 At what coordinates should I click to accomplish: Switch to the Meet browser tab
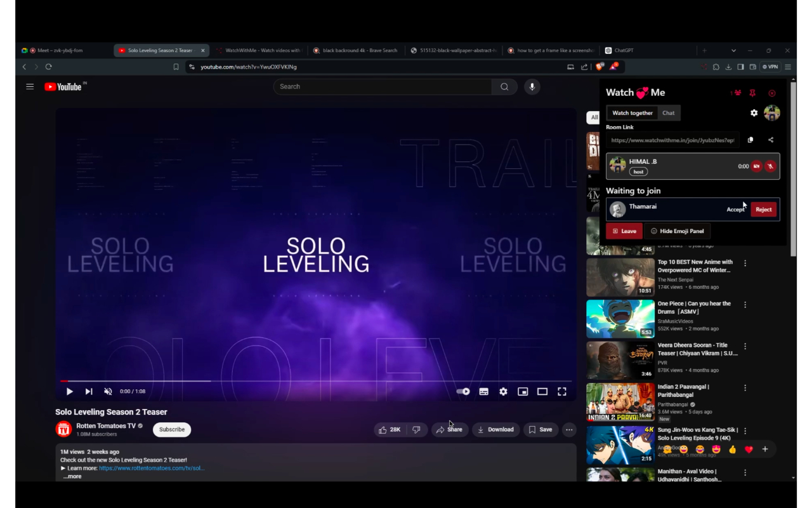click(64, 51)
